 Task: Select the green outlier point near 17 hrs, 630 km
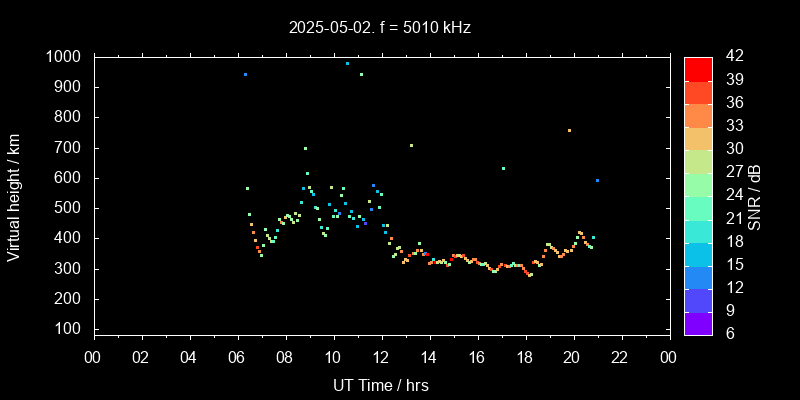click(503, 168)
